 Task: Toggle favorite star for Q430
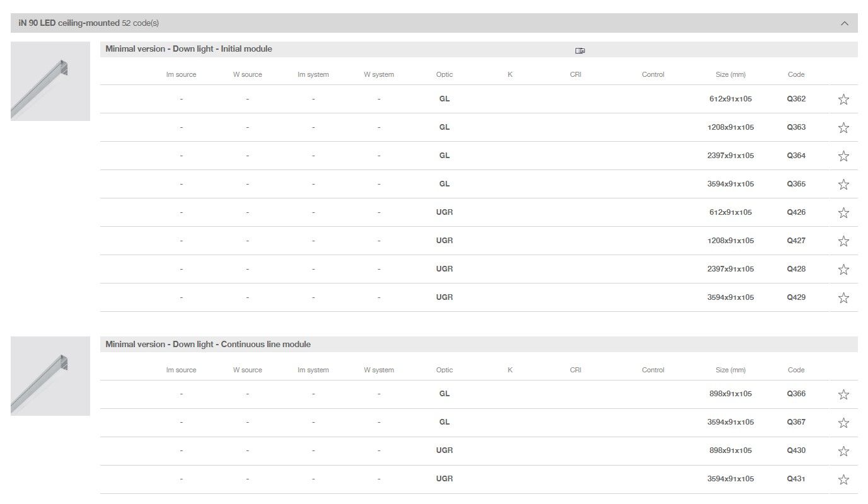(843, 452)
